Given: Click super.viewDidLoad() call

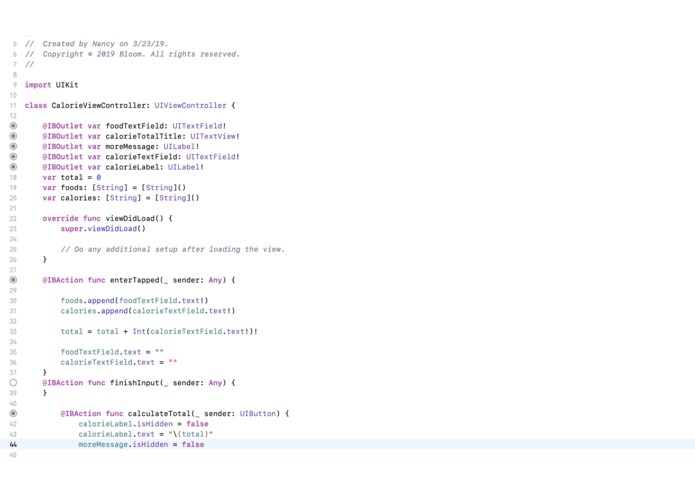Looking at the screenshot, I should (103, 229).
